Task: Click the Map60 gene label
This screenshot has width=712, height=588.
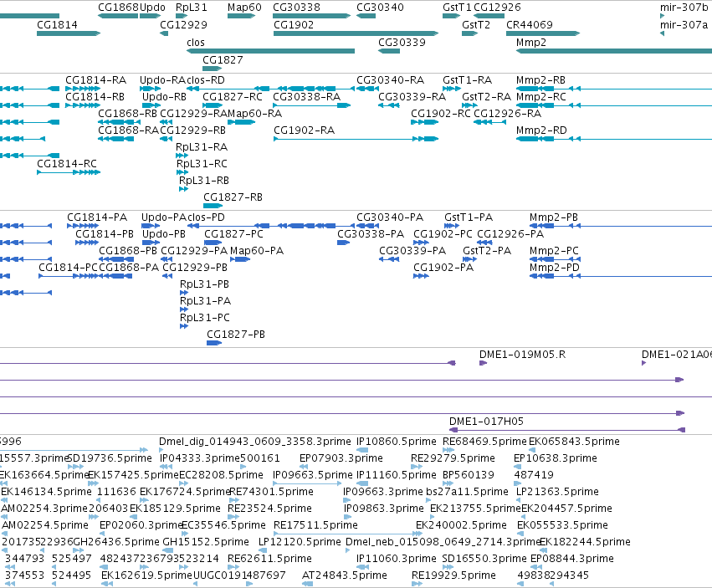Action: coord(244,8)
